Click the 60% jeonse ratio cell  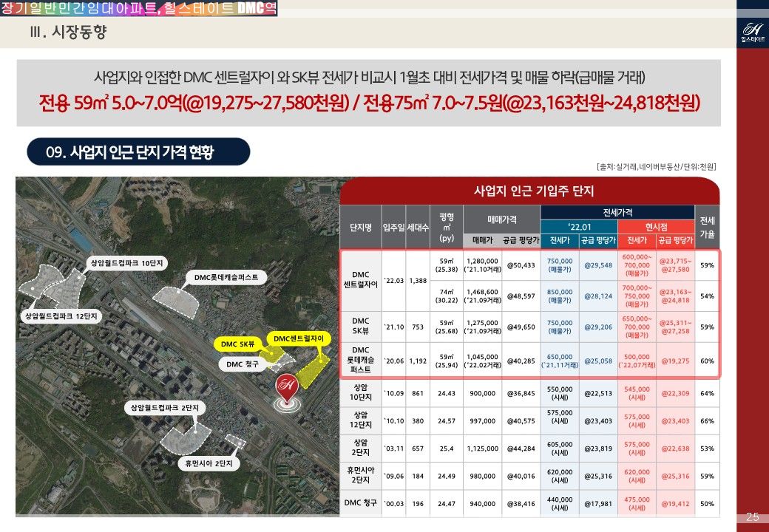707,361
